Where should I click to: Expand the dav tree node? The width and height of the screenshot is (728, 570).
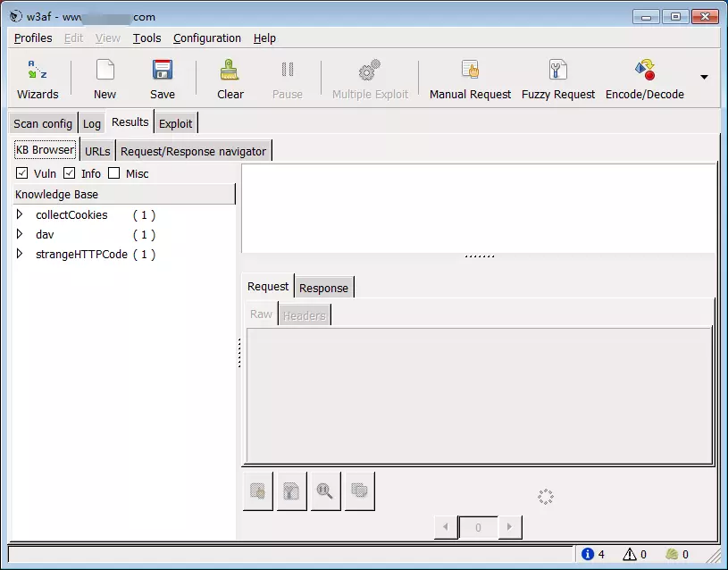20,234
